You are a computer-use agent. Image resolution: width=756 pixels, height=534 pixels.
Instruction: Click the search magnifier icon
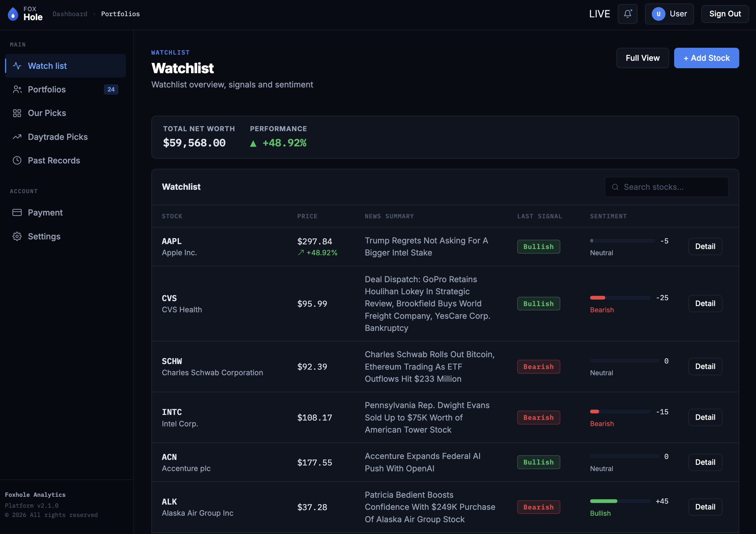615,187
